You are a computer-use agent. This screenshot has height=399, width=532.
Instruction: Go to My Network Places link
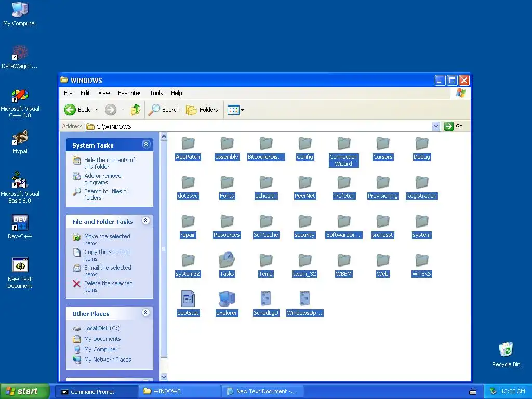point(107,360)
